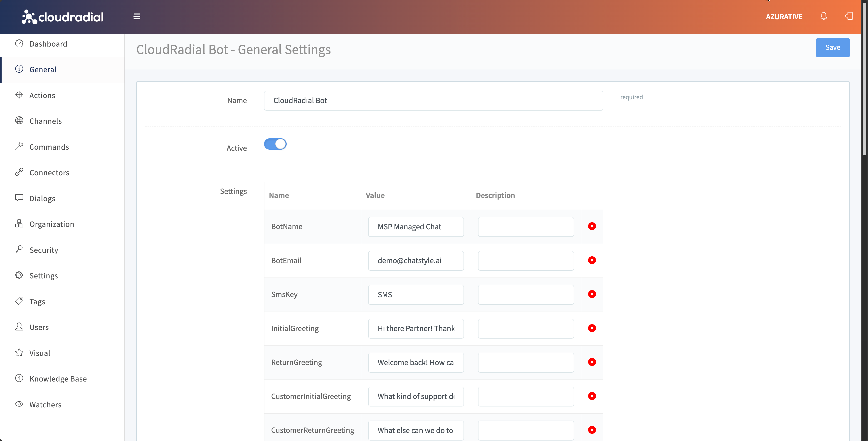This screenshot has height=441, width=868.
Task: Edit the BotEmail value field
Action: tap(416, 261)
